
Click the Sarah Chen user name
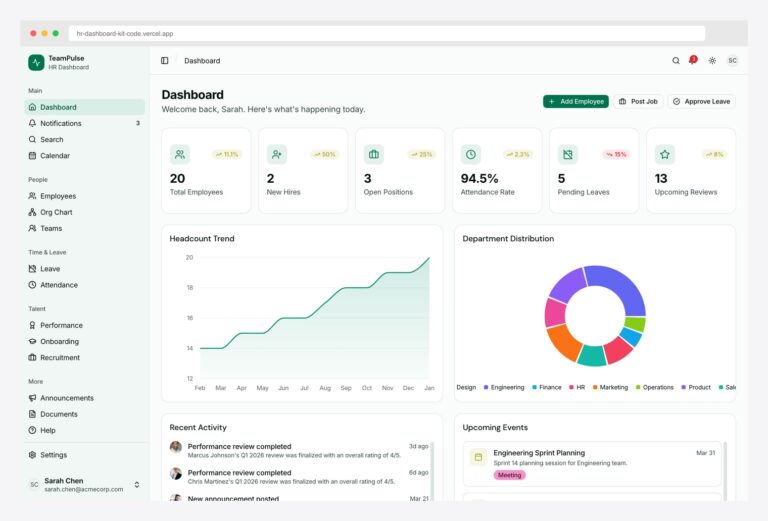[x=64, y=481]
